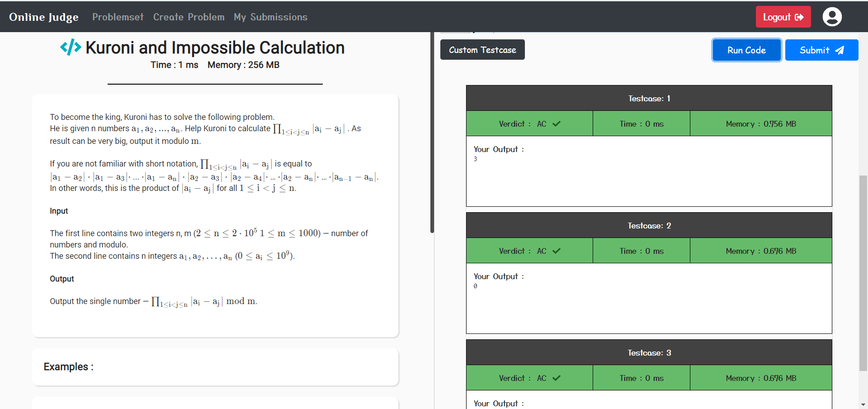Screen dimensions: 868x409
Task: Click the Testcase: 1 header
Action: point(649,98)
